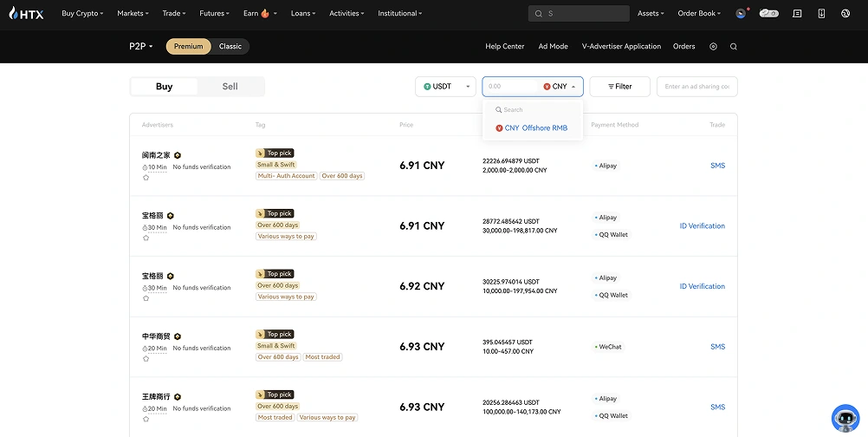Click ID Verification for 6.92 CNY 宝格丽
Image resolution: width=868 pixels, height=437 pixels.
pos(702,286)
